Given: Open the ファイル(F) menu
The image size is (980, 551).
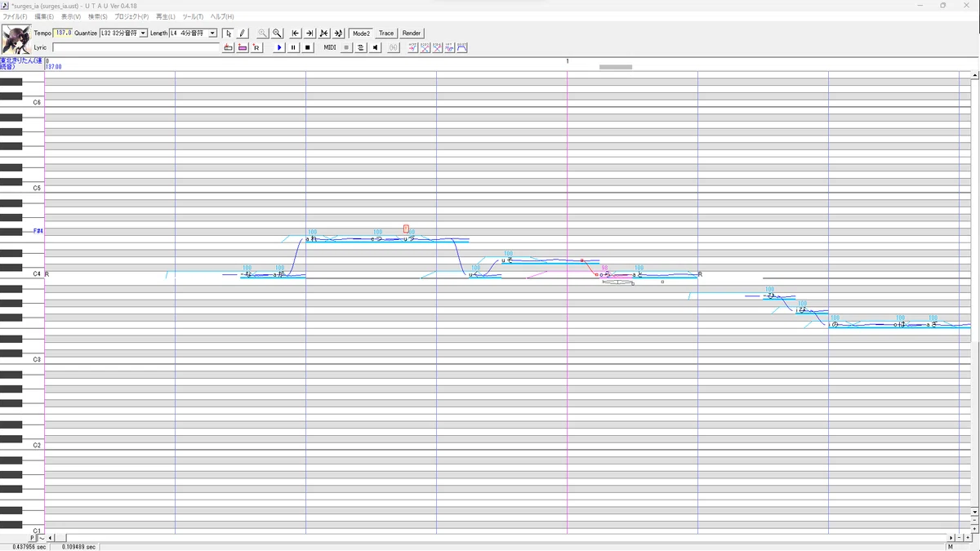Looking at the screenshot, I should 16,17.
